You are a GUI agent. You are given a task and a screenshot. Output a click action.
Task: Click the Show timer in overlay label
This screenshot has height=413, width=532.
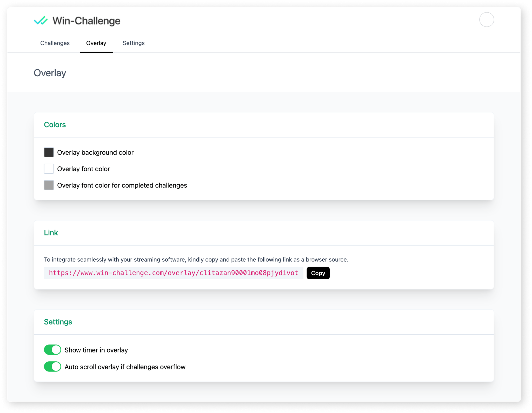click(x=96, y=350)
